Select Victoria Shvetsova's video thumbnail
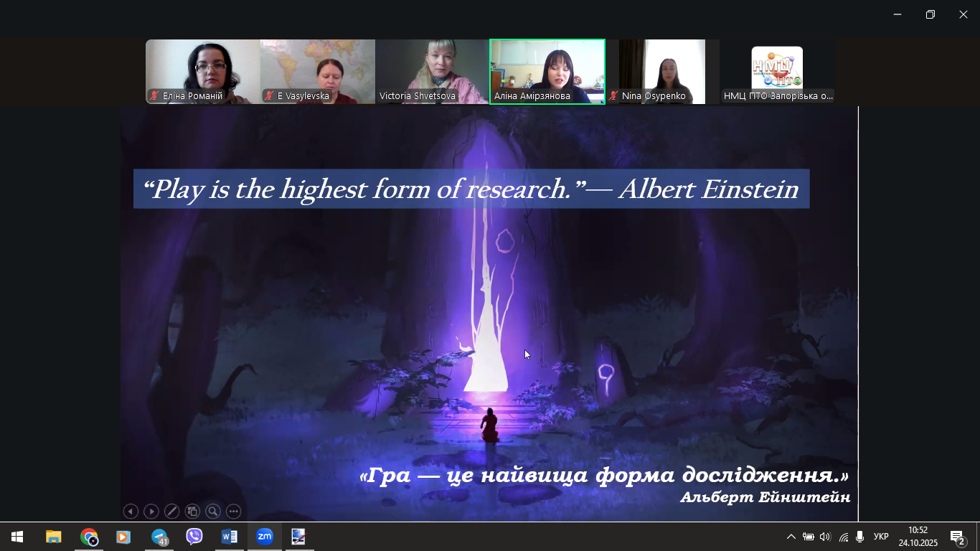 tap(433, 72)
